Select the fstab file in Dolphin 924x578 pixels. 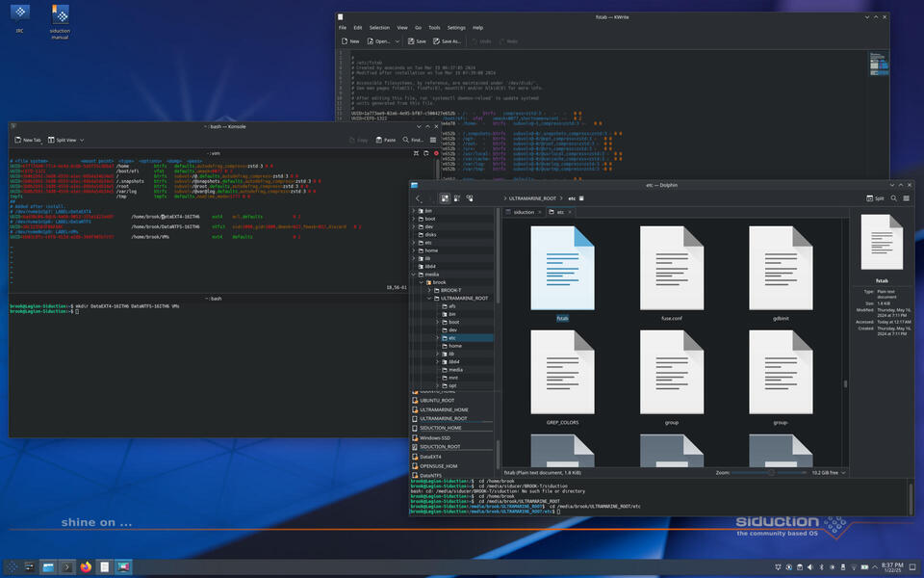click(x=562, y=275)
